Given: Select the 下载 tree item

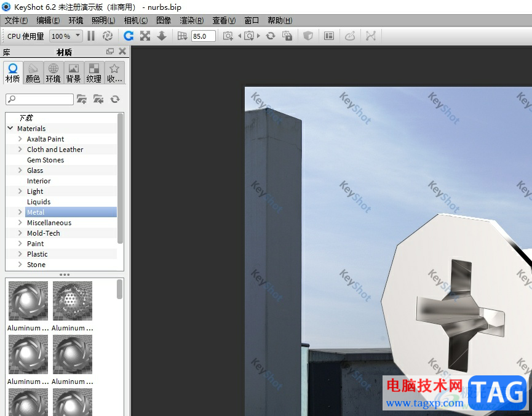Looking at the screenshot, I should coord(26,118).
